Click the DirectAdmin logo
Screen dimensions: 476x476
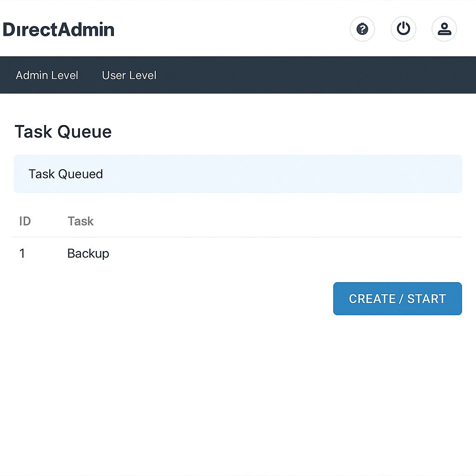[59, 30]
